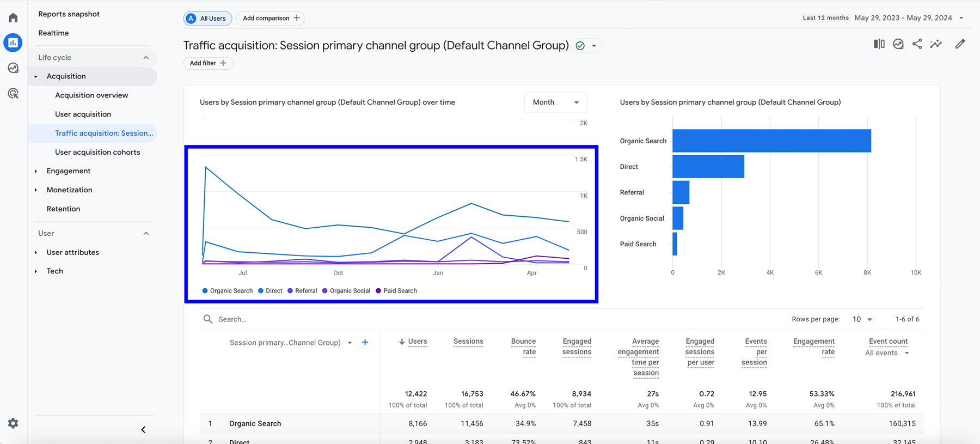Click the 8,166 users cell
Screen dimensions: 980x444
click(x=418, y=424)
